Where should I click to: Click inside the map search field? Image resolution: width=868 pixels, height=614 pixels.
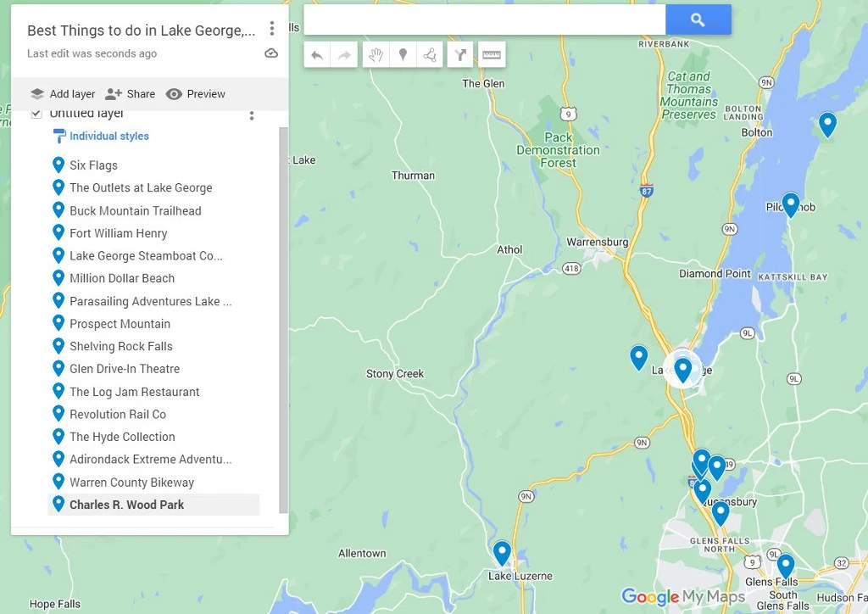[484, 20]
